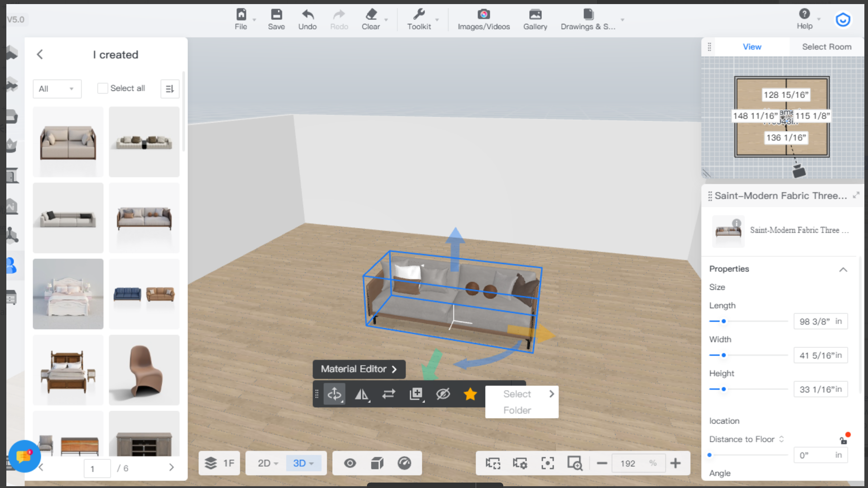Hide the selected sofa with eye-slash icon
The image size is (868, 488).
[443, 394]
